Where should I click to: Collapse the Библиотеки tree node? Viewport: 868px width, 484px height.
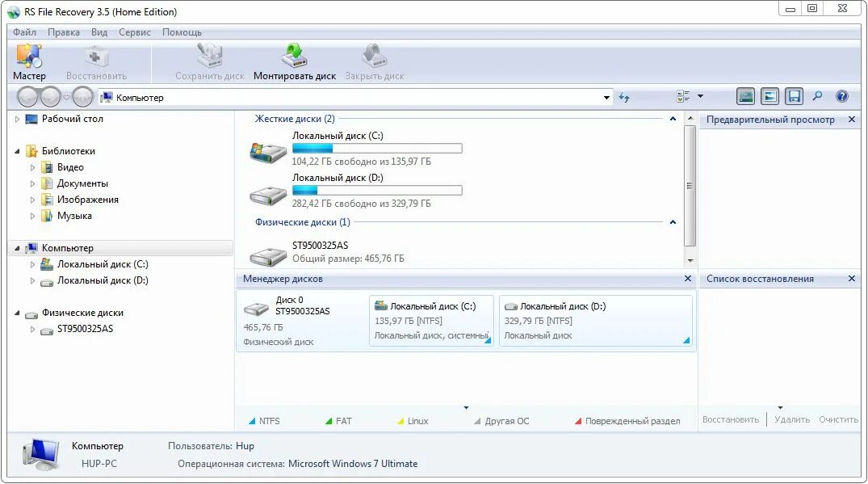(x=17, y=151)
